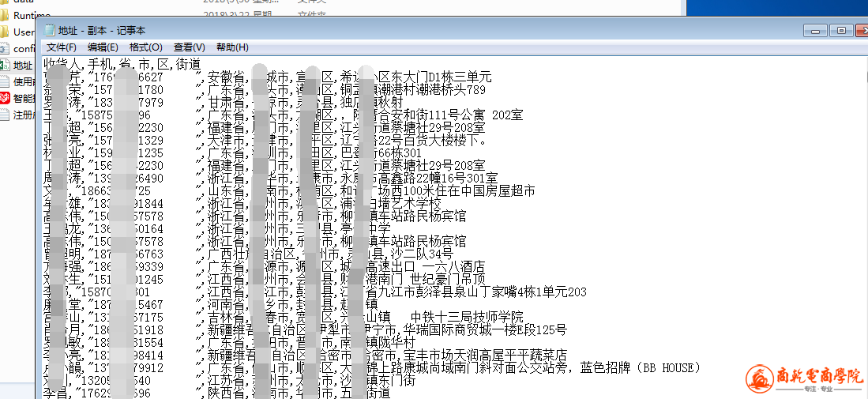Click the 广西壮族自治区 line with 沙二队34号
This screenshot has height=399, width=868.
[248, 254]
